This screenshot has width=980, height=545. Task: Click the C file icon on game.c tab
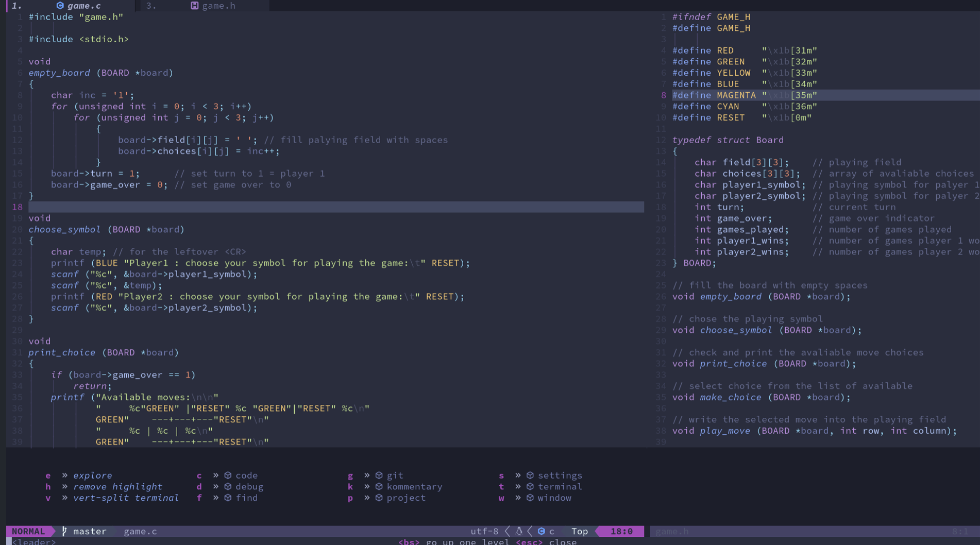tap(60, 6)
